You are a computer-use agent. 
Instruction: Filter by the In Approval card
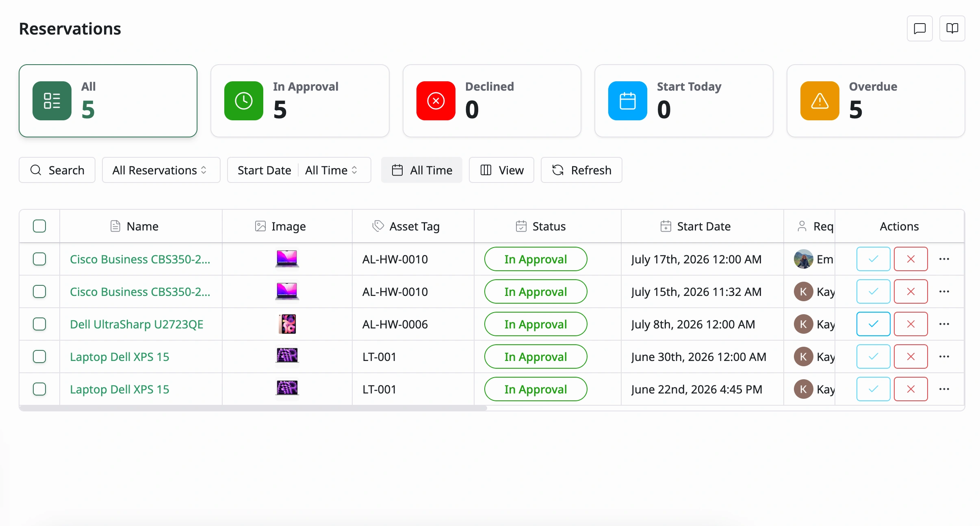pyautogui.click(x=300, y=101)
